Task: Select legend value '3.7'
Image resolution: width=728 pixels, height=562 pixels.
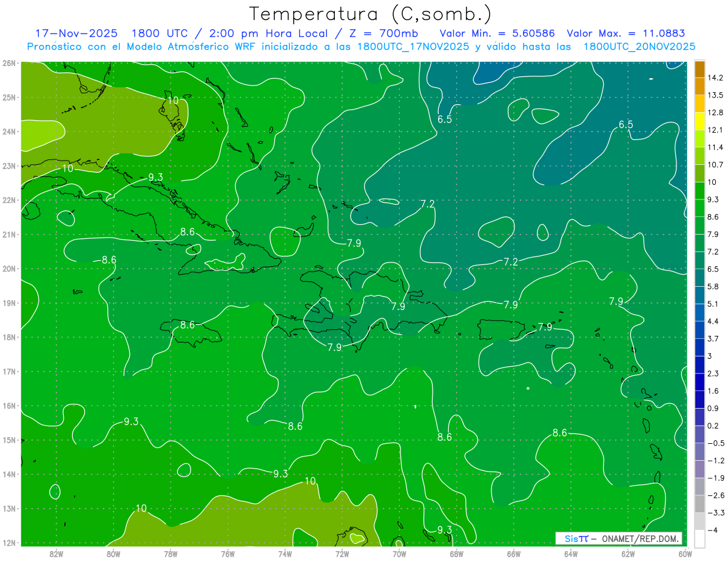Action: (713, 338)
